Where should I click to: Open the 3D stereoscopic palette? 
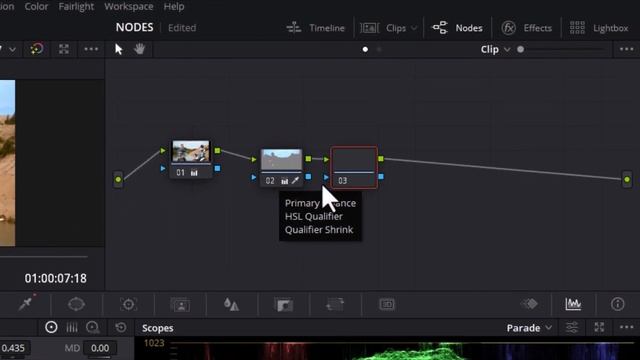[387, 304]
